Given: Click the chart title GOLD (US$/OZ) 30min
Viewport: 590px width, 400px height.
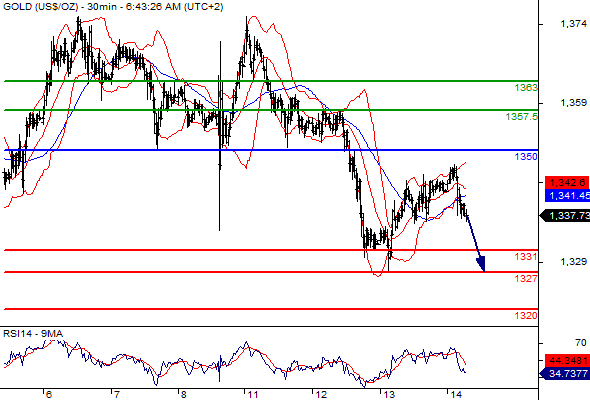Looking at the screenshot, I should (113, 7).
